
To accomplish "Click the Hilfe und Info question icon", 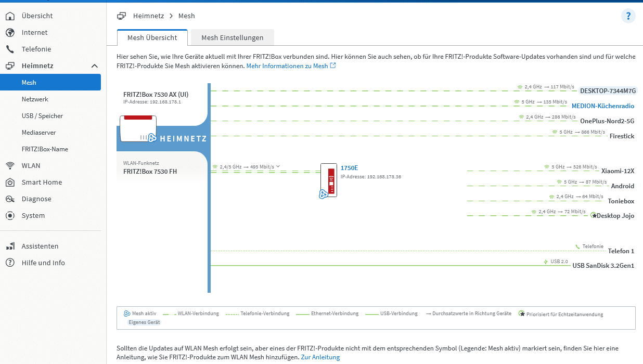I will pos(10,263).
